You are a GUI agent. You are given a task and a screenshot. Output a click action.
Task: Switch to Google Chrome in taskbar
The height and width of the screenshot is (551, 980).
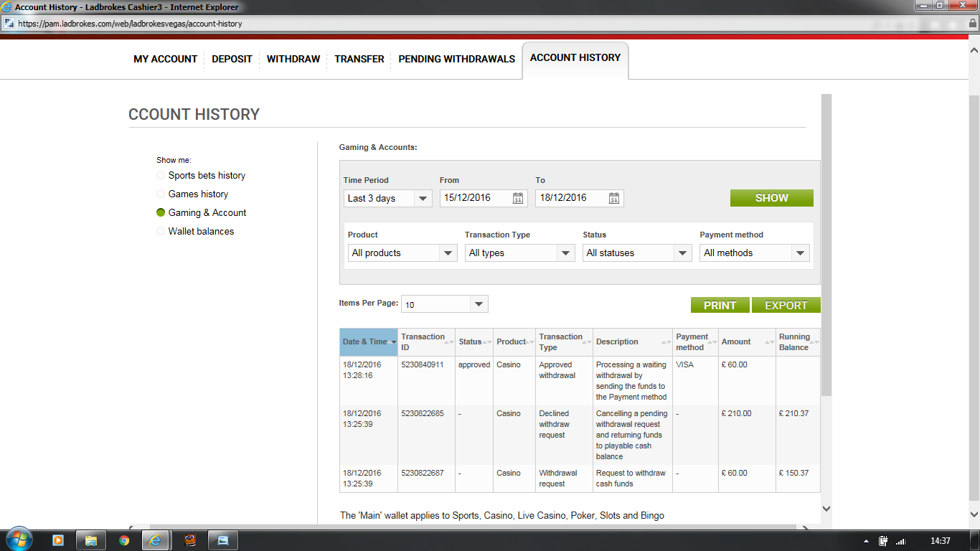coord(124,540)
